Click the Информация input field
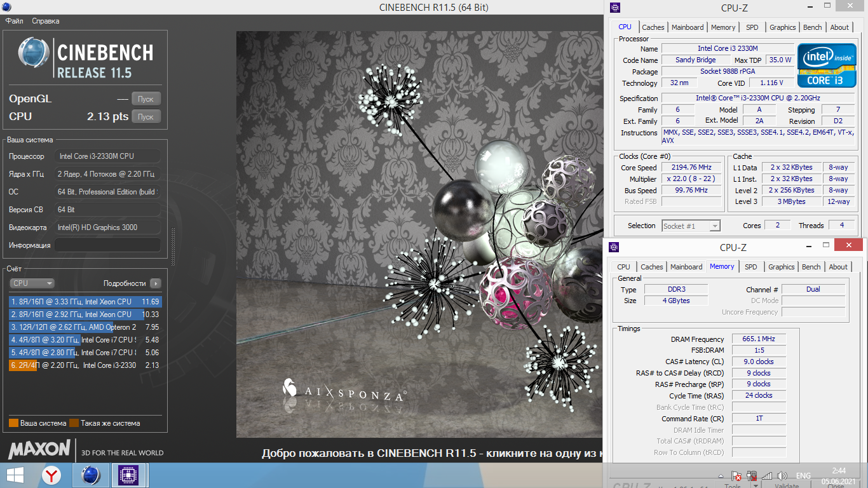The width and height of the screenshot is (868, 488). [107, 245]
